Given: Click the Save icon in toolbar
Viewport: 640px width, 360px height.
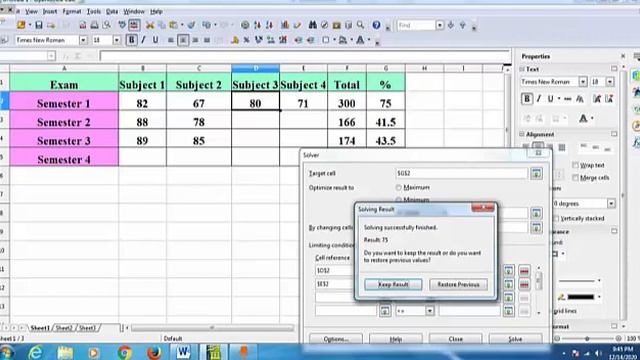Looking at the screenshot, I should coord(39,25).
